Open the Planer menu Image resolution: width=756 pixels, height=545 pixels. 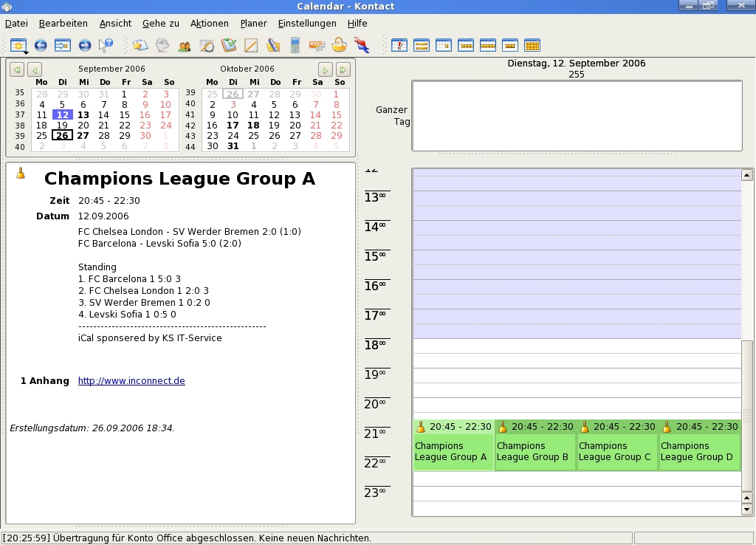254,23
